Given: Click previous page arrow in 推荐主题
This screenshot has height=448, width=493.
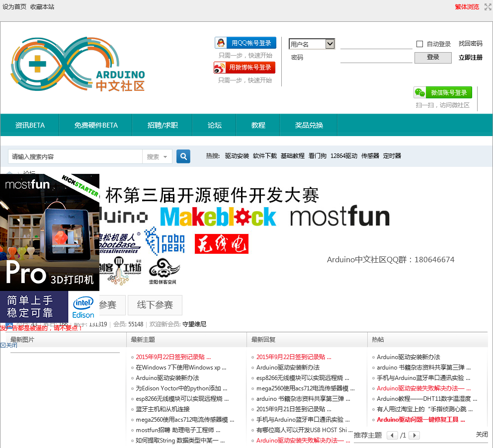Looking at the screenshot, I should coord(392,435).
